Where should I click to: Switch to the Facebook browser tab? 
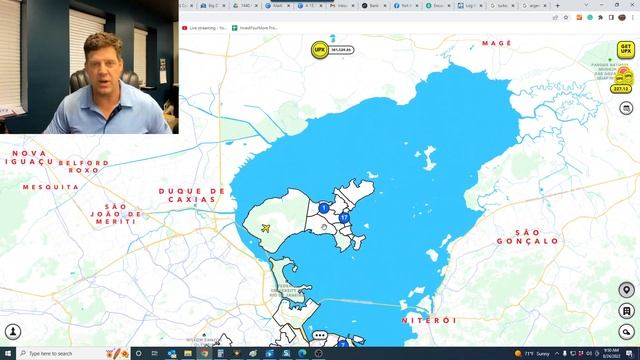(x=407, y=6)
